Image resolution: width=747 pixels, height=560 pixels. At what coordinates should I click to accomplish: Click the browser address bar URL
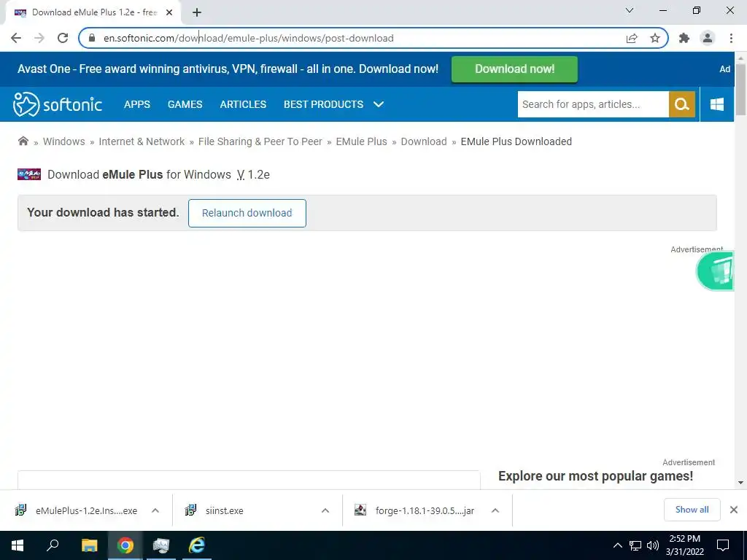click(x=248, y=38)
